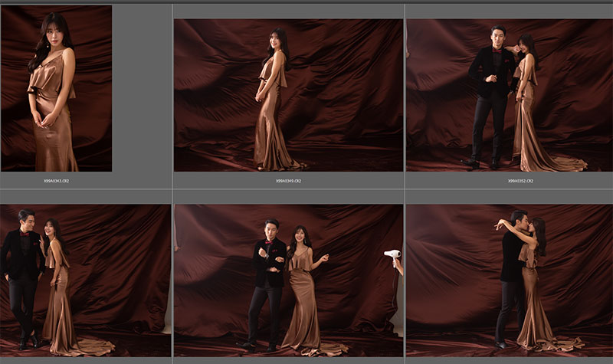Screen dimensions: 613x364
Task: Click the file name X99A0349.CR2
Action: (x=289, y=181)
